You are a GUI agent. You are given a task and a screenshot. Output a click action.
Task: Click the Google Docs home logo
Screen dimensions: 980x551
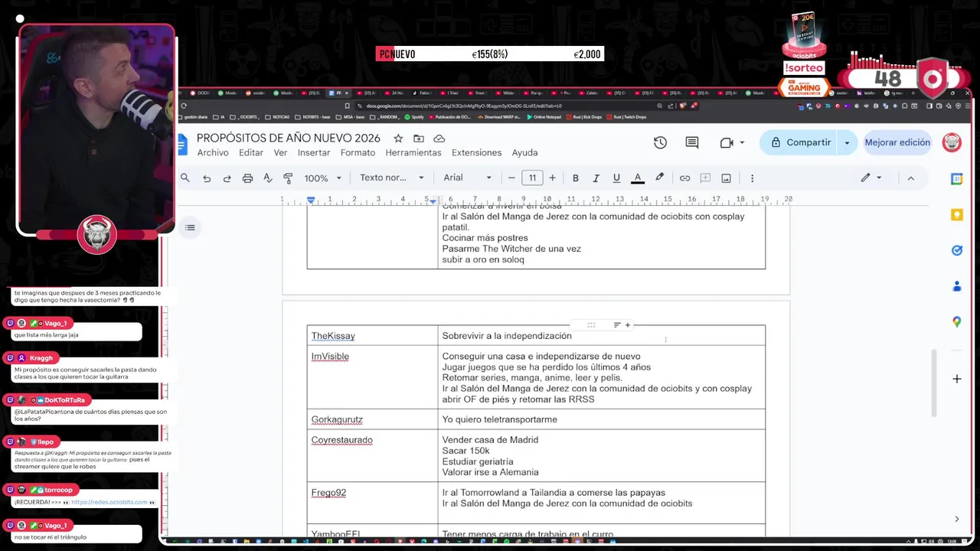click(182, 144)
